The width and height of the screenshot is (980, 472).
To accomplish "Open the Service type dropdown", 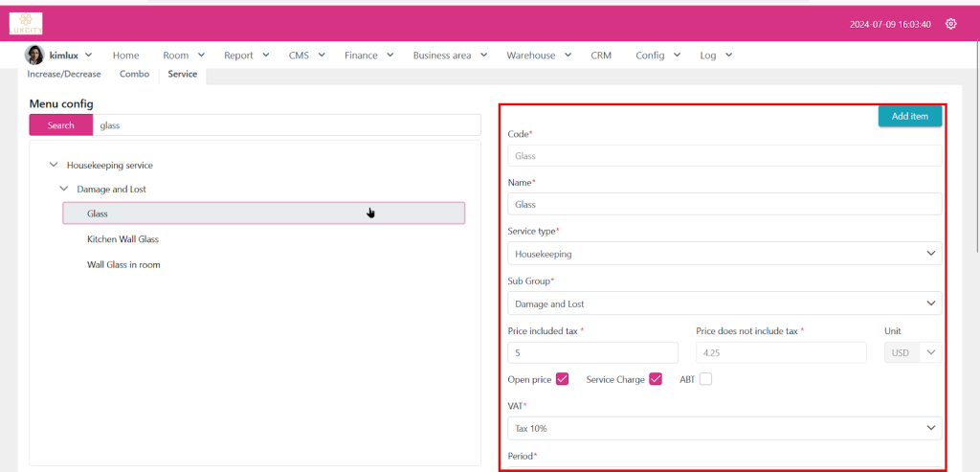I will click(724, 254).
